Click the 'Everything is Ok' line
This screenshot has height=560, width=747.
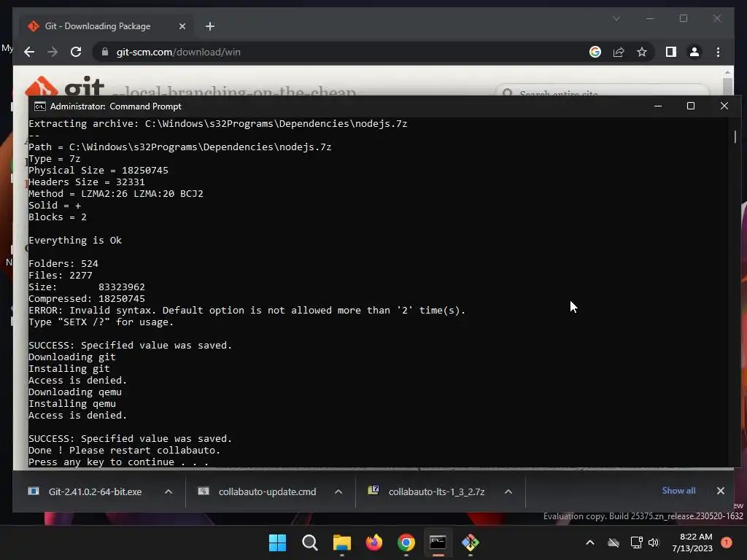point(75,241)
